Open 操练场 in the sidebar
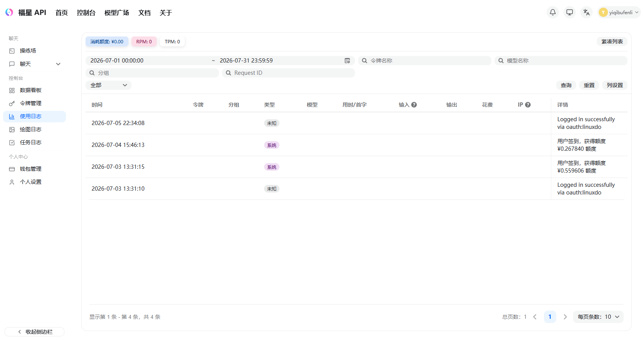 click(x=34, y=51)
